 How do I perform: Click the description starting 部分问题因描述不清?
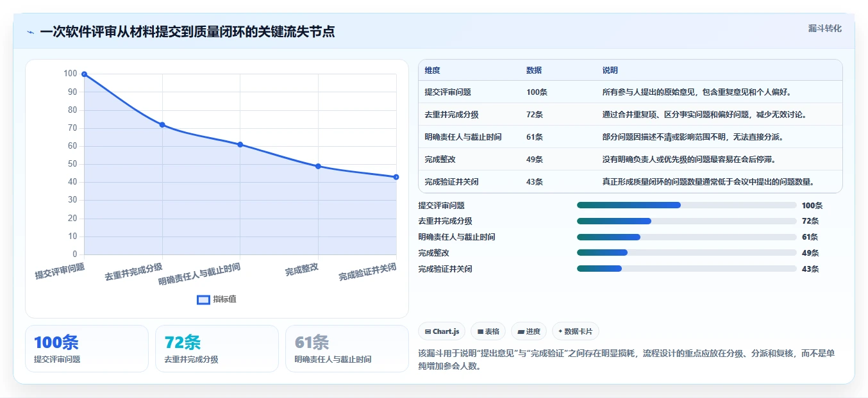tap(693, 137)
